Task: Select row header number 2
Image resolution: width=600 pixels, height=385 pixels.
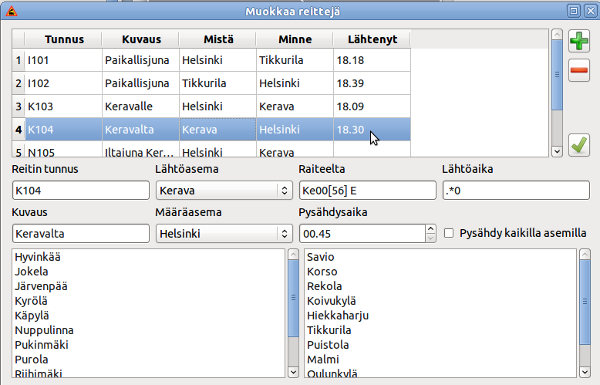Action: (18, 83)
